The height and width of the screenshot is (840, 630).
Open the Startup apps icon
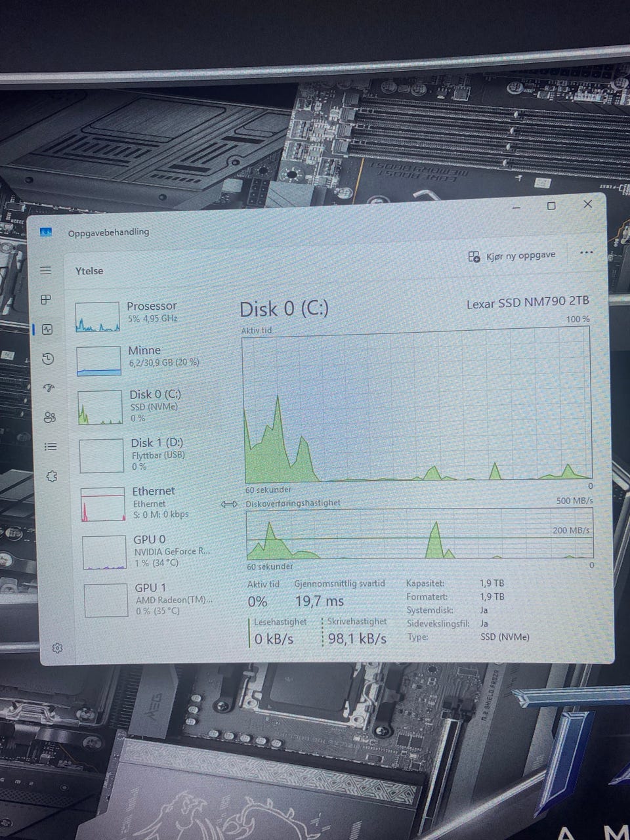coord(49,388)
